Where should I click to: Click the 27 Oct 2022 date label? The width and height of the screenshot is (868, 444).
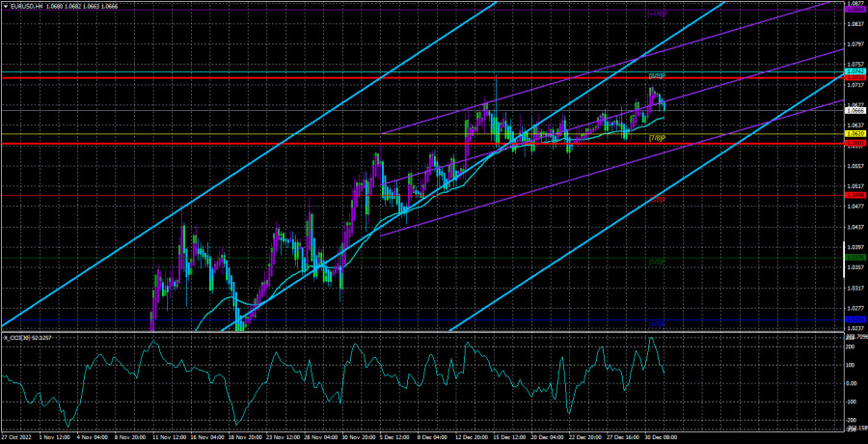click(x=14, y=439)
